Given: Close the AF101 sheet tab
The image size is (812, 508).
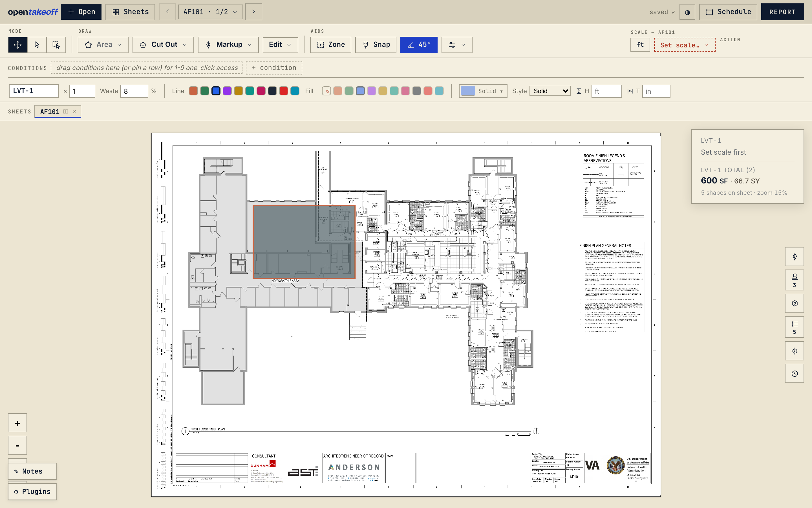Looking at the screenshot, I should [74, 111].
